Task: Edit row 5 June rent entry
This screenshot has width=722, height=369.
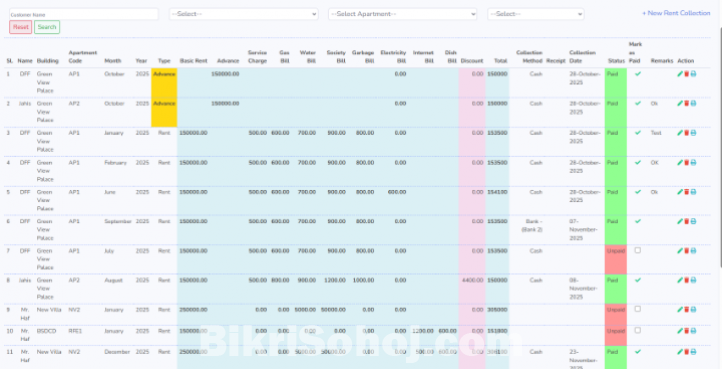Action: tap(680, 192)
